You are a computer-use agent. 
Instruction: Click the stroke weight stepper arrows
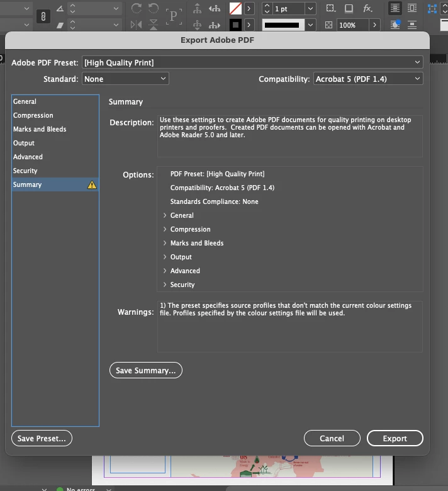point(267,9)
